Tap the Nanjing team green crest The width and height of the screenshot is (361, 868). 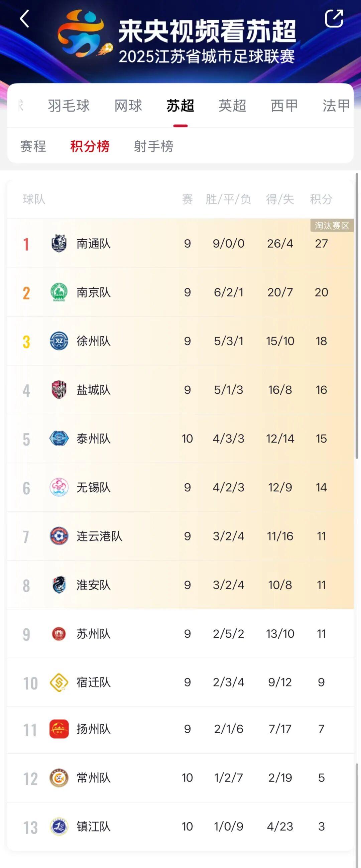click(x=59, y=292)
